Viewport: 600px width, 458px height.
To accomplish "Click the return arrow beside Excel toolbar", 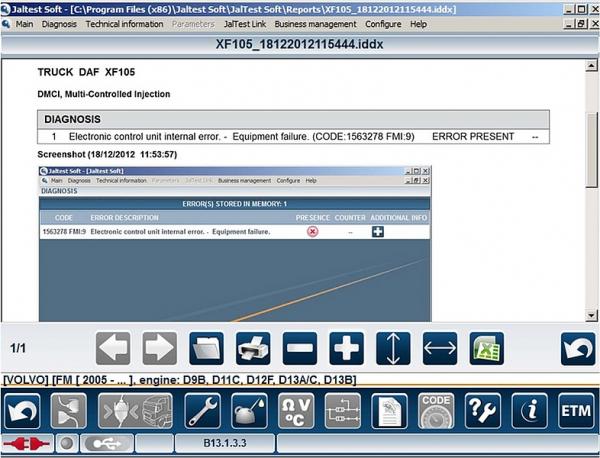I will [578, 348].
